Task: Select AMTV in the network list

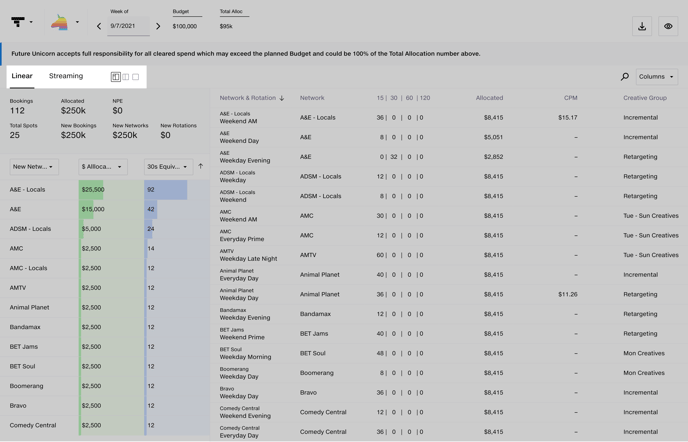Action: 18,288
